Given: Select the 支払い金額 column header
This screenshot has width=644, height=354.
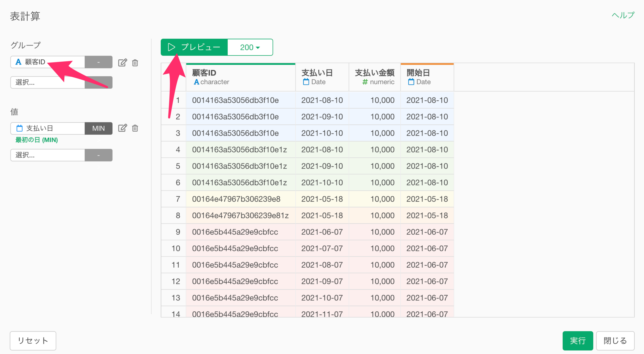Looking at the screenshot, I should 374,77.
